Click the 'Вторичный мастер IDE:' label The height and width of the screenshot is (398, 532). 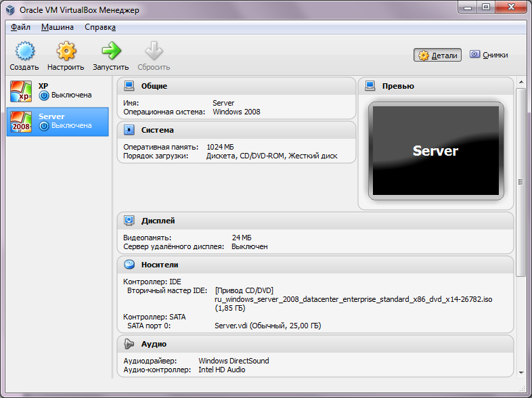(x=167, y=290)
